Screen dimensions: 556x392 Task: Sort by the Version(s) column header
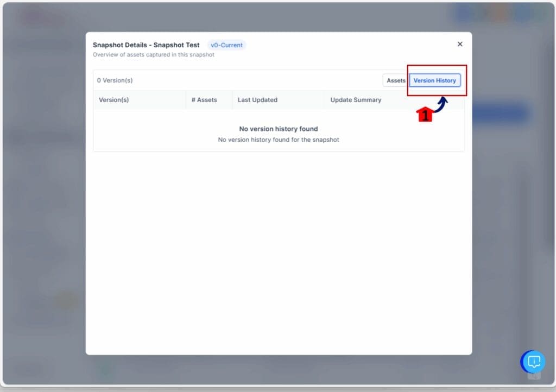coord(114,100)
